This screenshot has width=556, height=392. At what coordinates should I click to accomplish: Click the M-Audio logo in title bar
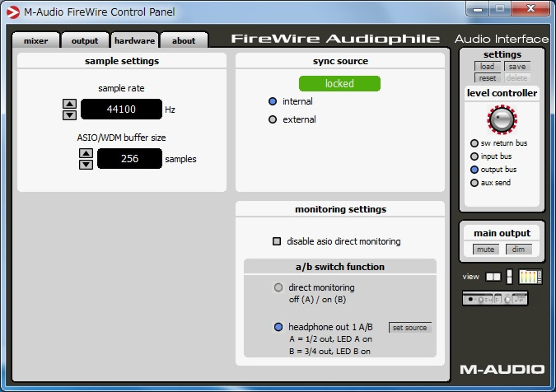coord(13,12)
